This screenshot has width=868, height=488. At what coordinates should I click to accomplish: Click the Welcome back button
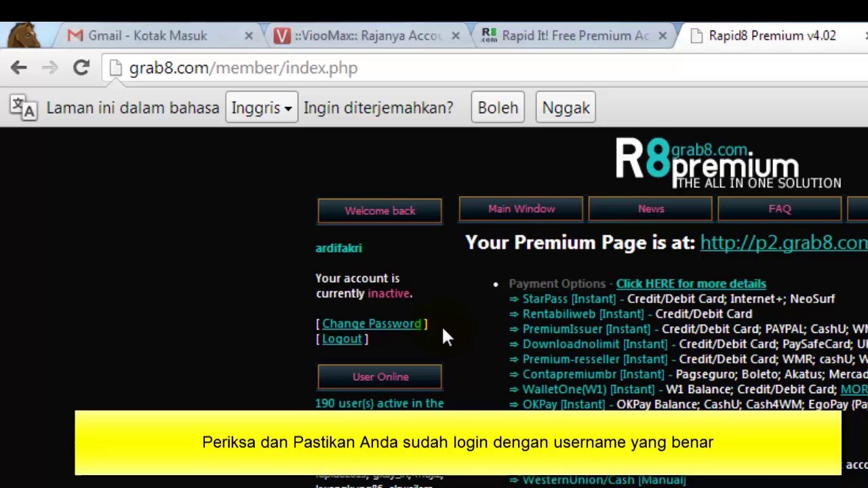tap(380, 211)
